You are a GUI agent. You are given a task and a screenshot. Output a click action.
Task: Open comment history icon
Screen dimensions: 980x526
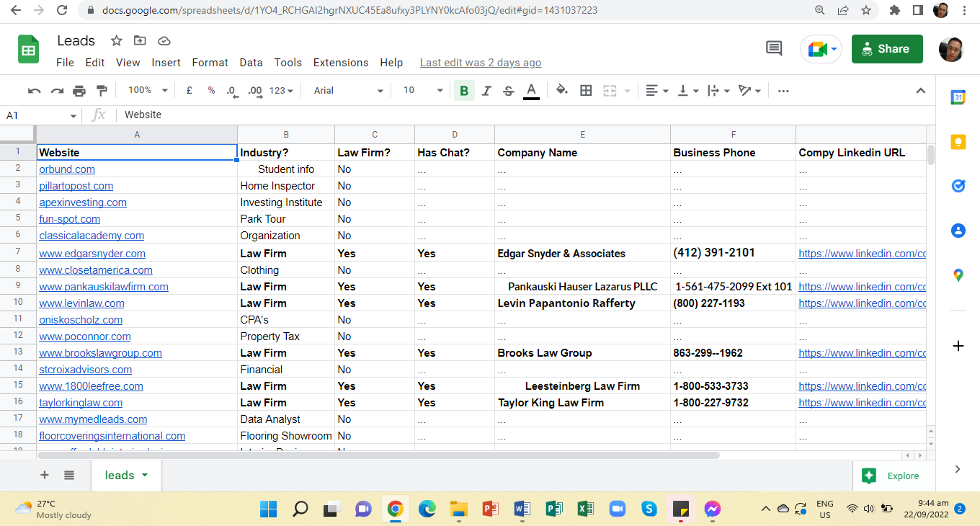(x=774, y=48)
